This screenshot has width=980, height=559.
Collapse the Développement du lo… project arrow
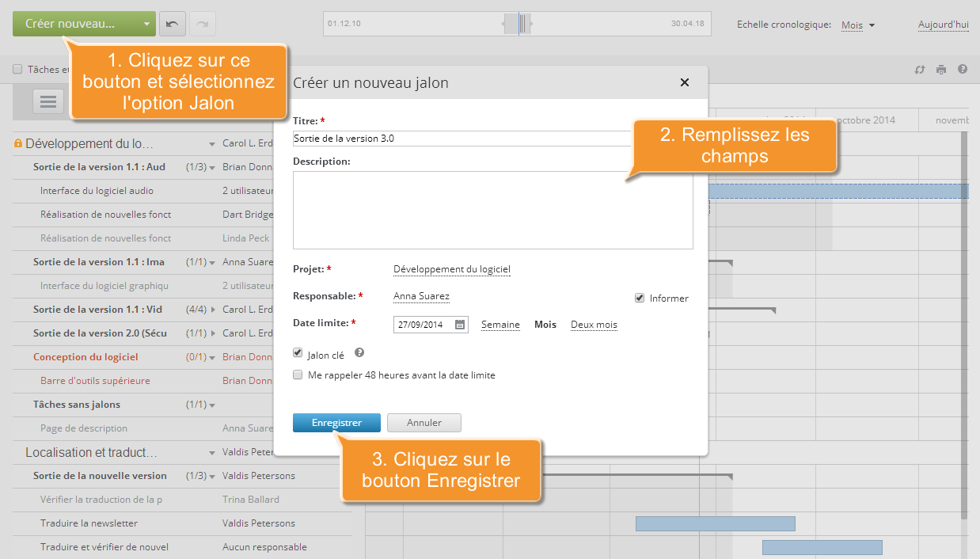[212, 144]
